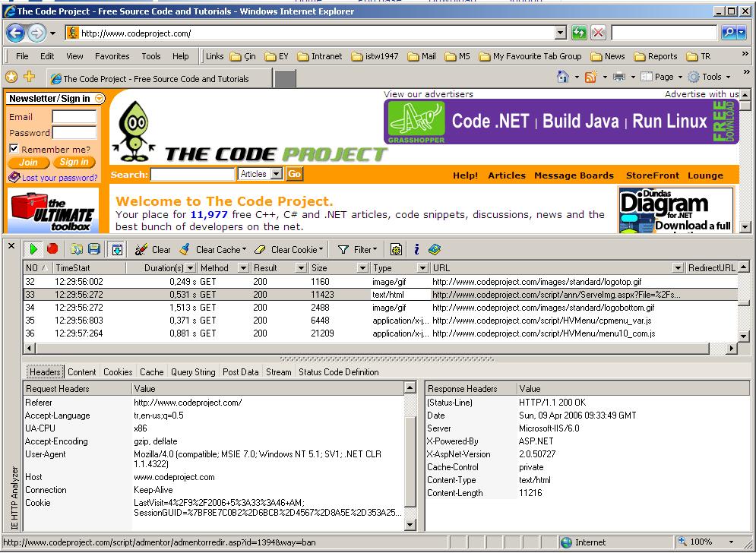Follow the Lost your password link

(60, 178)
